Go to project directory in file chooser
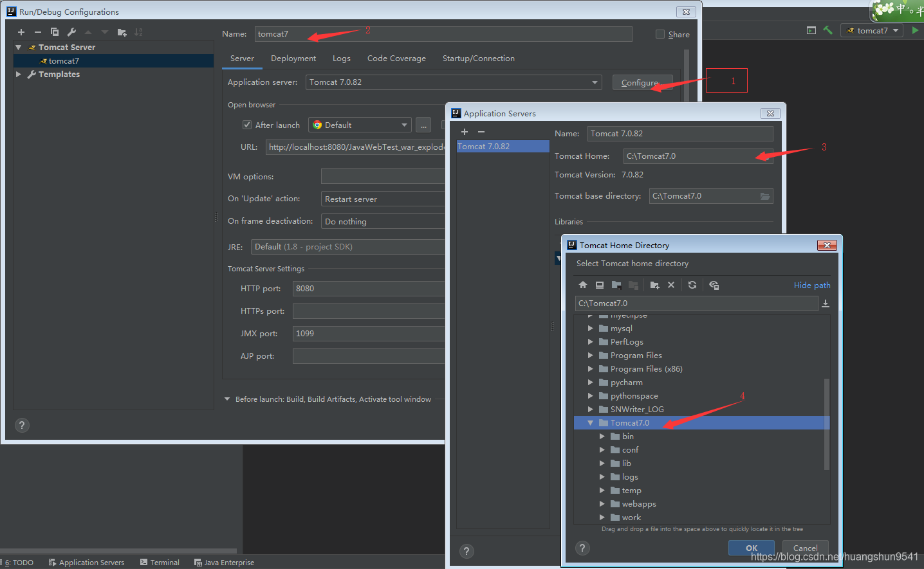The image size is (924, 569). 616,285
